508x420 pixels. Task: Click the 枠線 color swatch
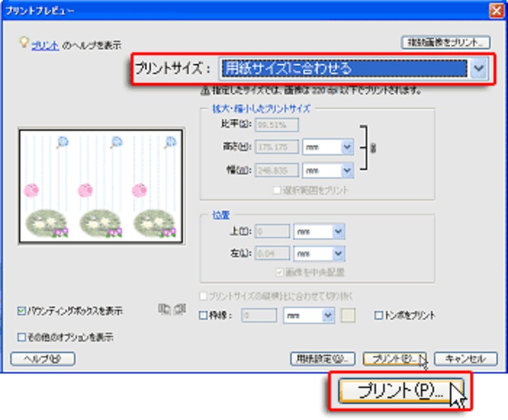coord(348,315)
